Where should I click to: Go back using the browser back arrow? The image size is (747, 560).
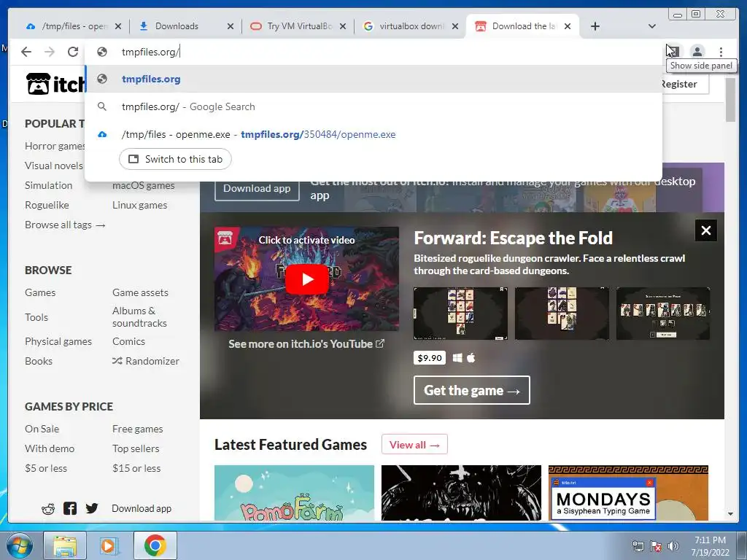point(26,52)
